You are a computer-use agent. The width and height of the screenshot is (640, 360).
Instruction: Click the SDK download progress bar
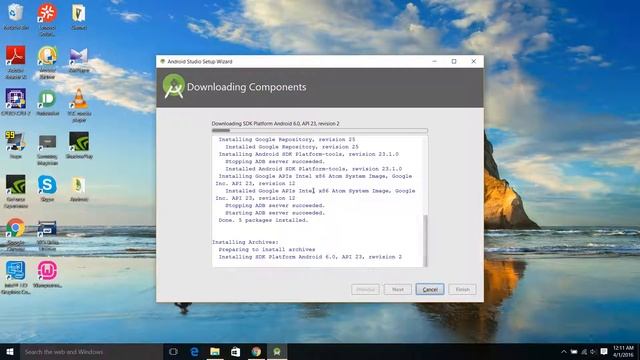coord(320,131)
